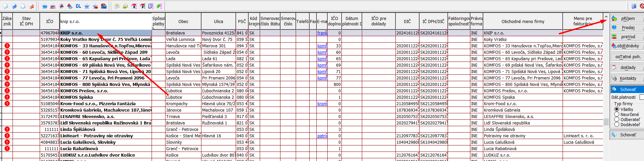The height and width of the screenshot is (161, 644).
Task: Open the objEdnávky button
Action: [627, 46]
